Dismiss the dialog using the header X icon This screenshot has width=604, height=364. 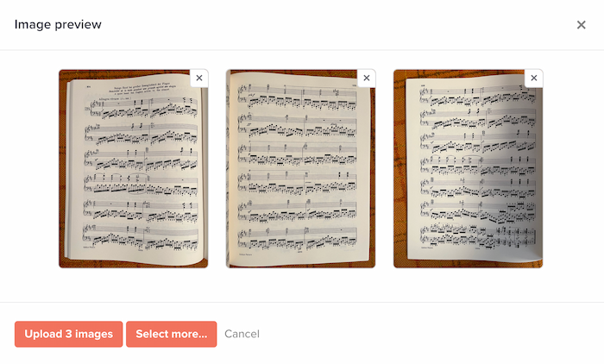pos(581,25)
